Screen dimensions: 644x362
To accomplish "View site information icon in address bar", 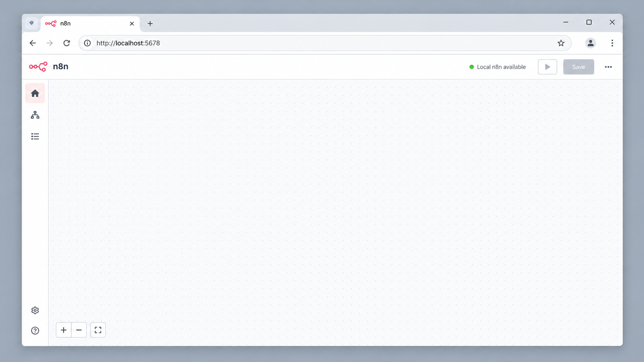I will tap(87, 43).
